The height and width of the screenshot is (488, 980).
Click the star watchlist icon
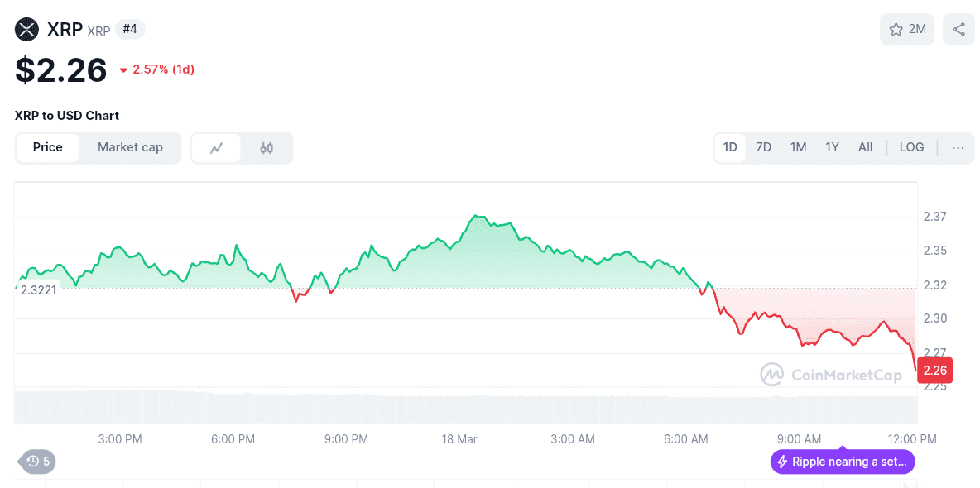(x=896, y=29)
